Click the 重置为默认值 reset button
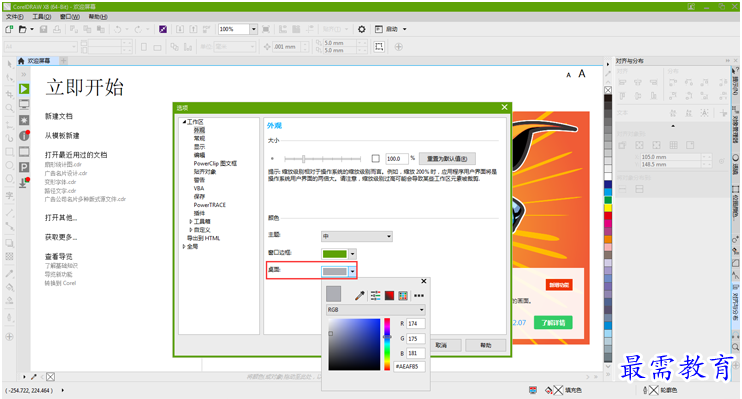This screenshot has width=742, height=399. click(447, 159)
